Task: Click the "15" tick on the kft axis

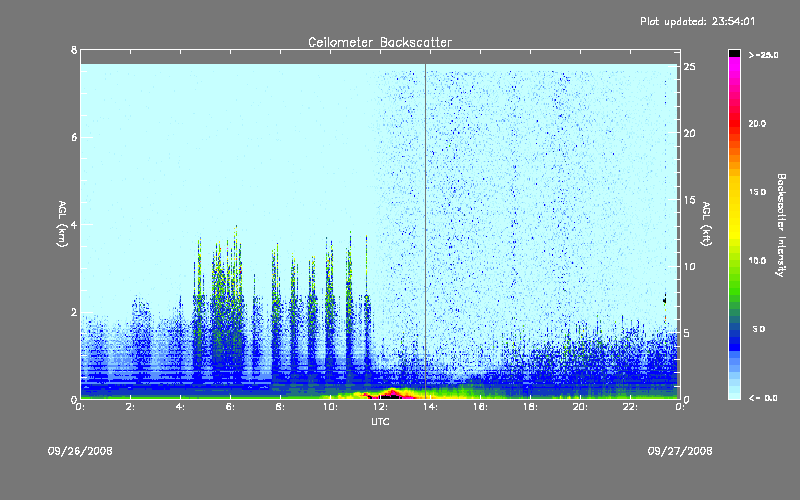Action: coord(689,199)
